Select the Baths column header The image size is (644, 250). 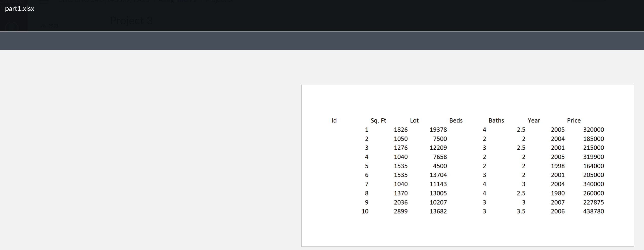[496, 120]
